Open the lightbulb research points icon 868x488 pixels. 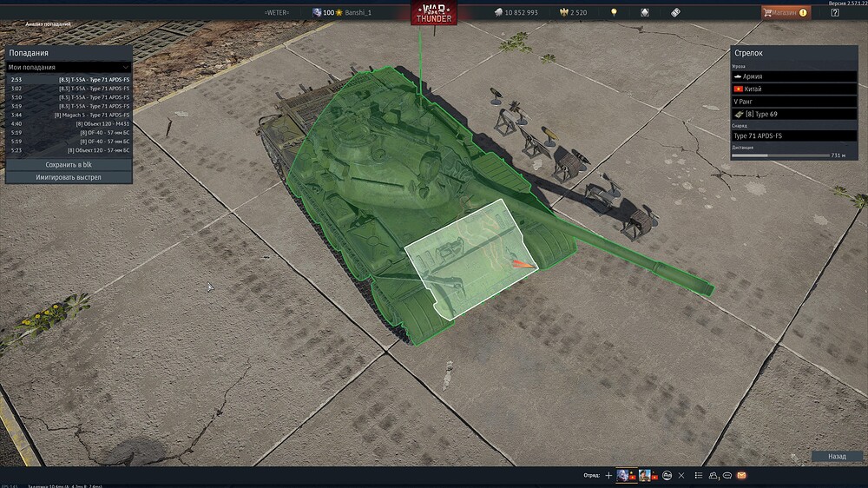coord(614,12)
